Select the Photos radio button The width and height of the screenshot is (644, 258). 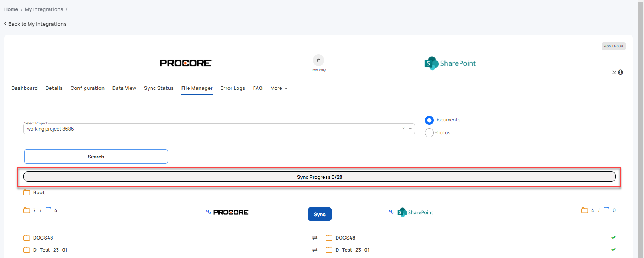(x=429, y=133)
